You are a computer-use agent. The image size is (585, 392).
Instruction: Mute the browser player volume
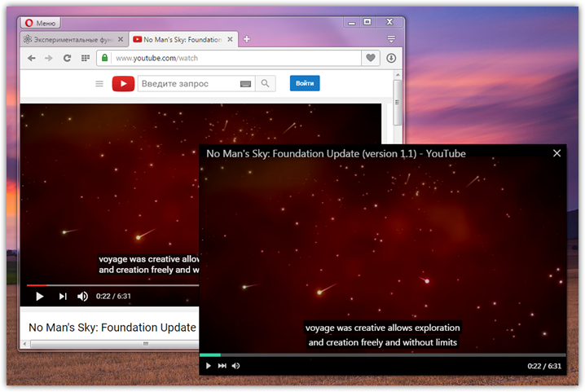click(82, 297)
